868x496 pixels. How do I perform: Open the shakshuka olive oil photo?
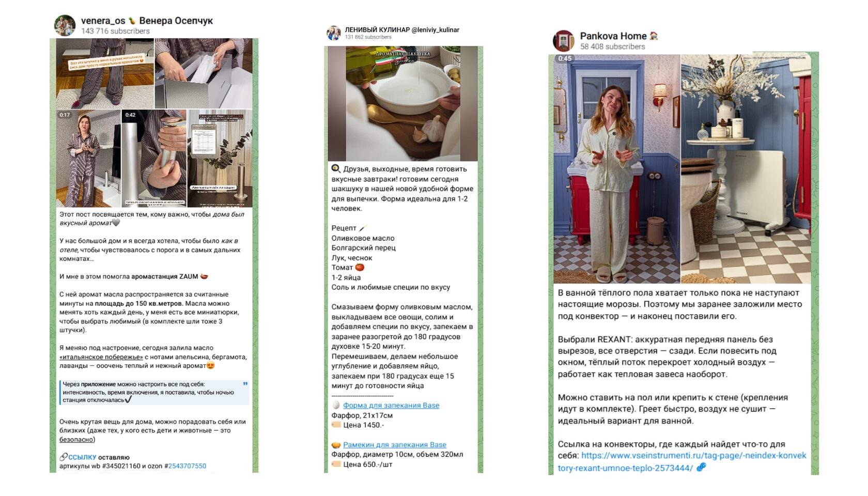tap(403, 103)
